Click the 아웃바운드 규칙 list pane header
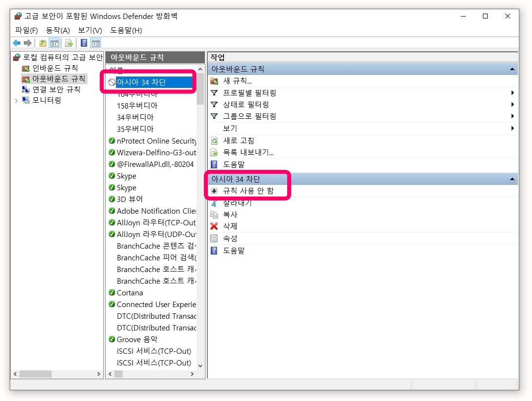The image size is (532, 401). pyautogui.click(x=155, y=57)
